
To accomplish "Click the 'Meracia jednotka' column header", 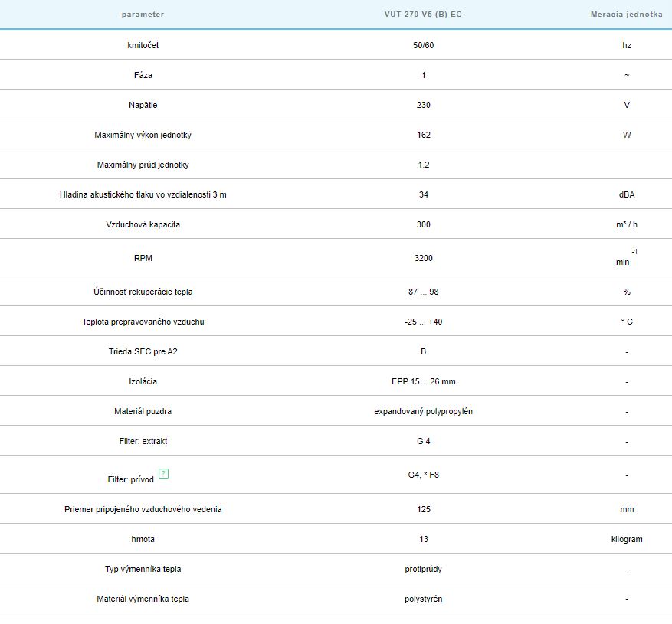I will click(x=626, y=15).
